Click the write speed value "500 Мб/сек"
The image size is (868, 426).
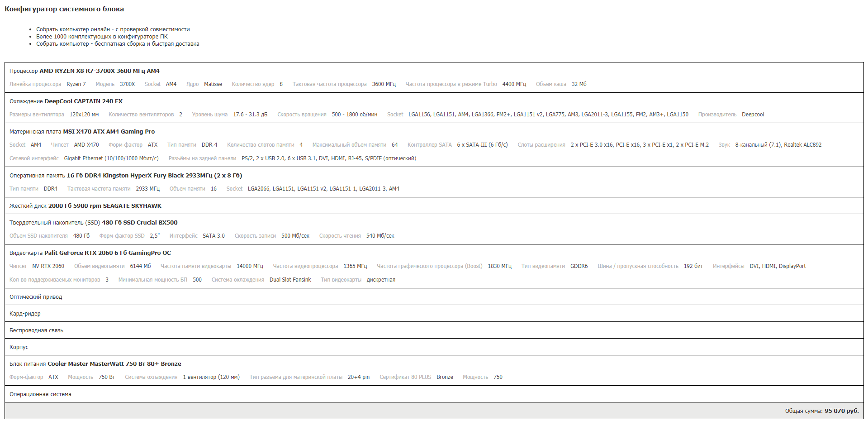[295, 236]
